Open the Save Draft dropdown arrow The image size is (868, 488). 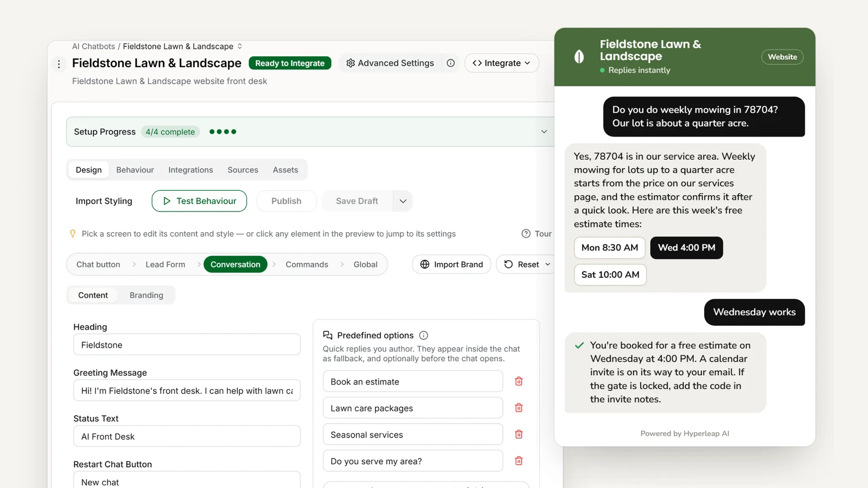click(x=403, y=201)
